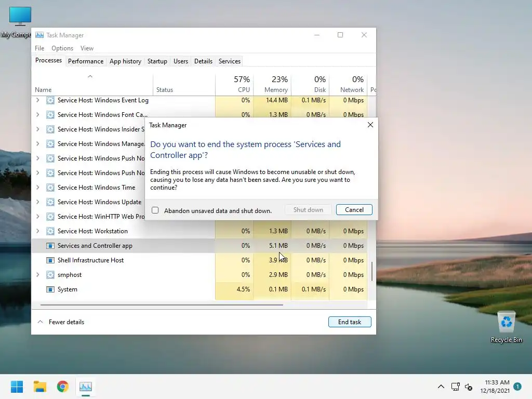Switch to the Details tab
The image size is (532, 399).
point(203,61)
